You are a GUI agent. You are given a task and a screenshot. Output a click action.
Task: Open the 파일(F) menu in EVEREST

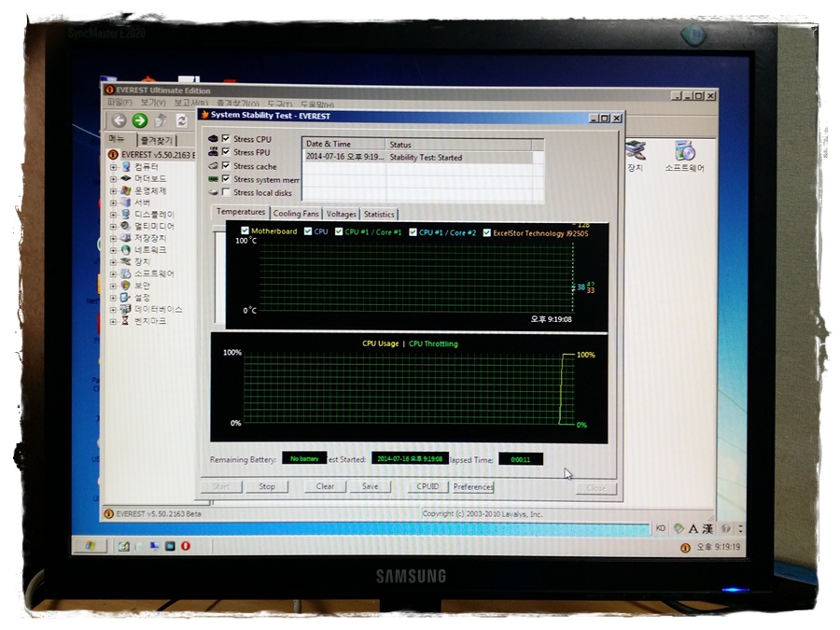[120, 102]
